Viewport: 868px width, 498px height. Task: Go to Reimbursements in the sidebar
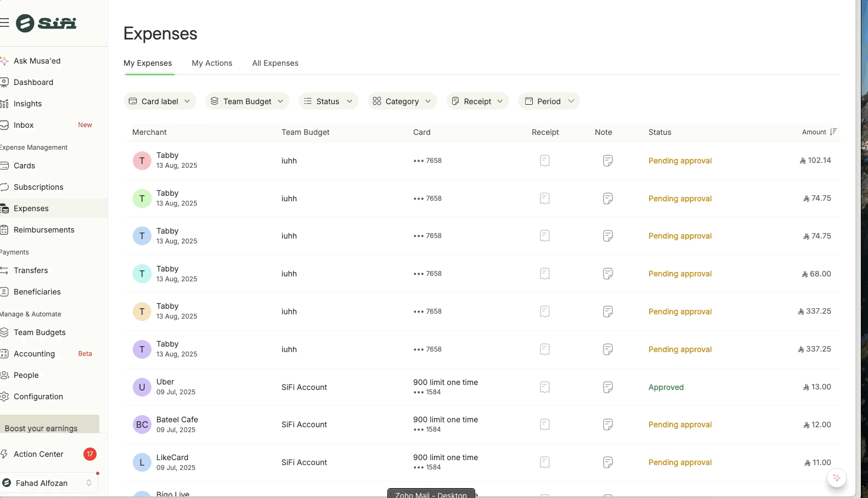[x=44, y=230]
